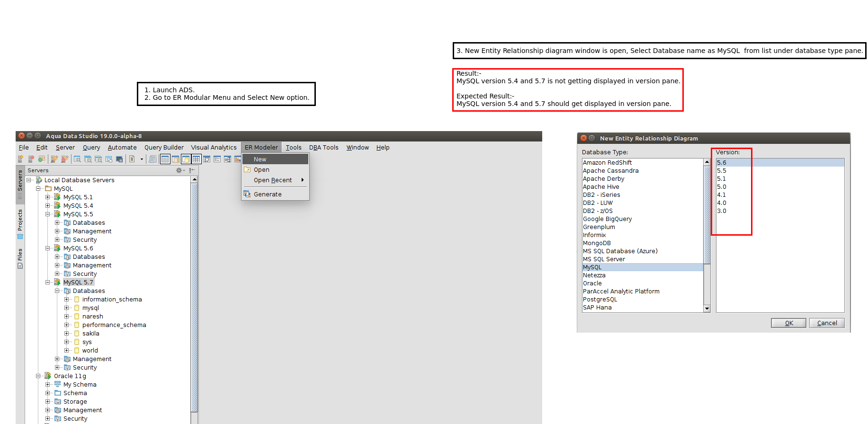
Task: Switch to the Files side tab
Action: point(20,258)
